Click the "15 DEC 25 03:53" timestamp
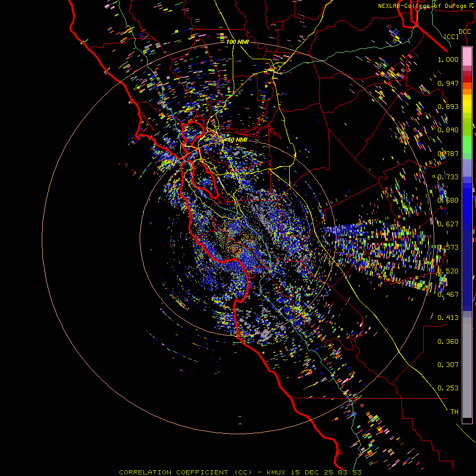The width and height of the screenshot is (476, 476). 326,472
